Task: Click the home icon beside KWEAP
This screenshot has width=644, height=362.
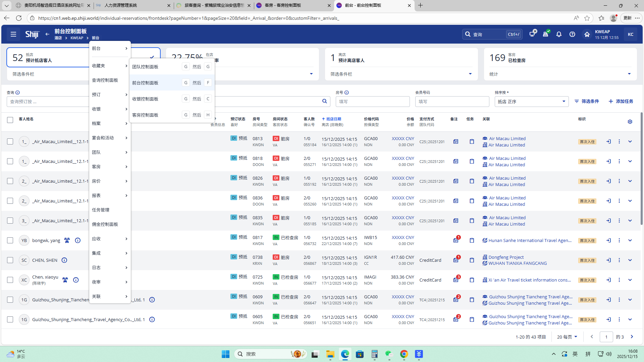Action: (x=587, y=34)
